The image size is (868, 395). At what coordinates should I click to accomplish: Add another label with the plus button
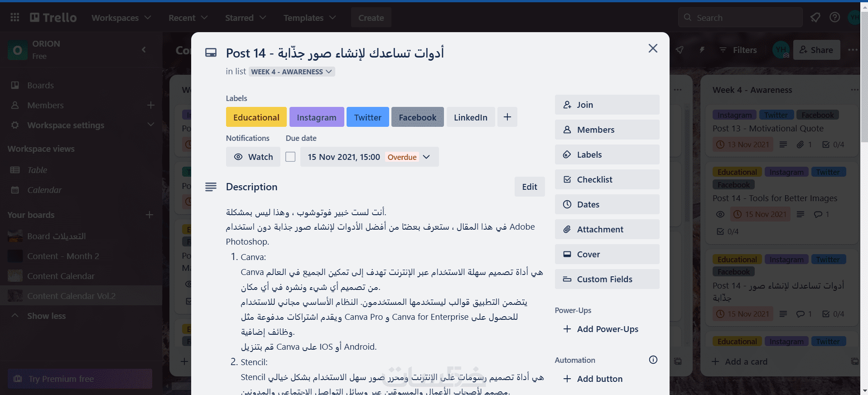point(507,117)
